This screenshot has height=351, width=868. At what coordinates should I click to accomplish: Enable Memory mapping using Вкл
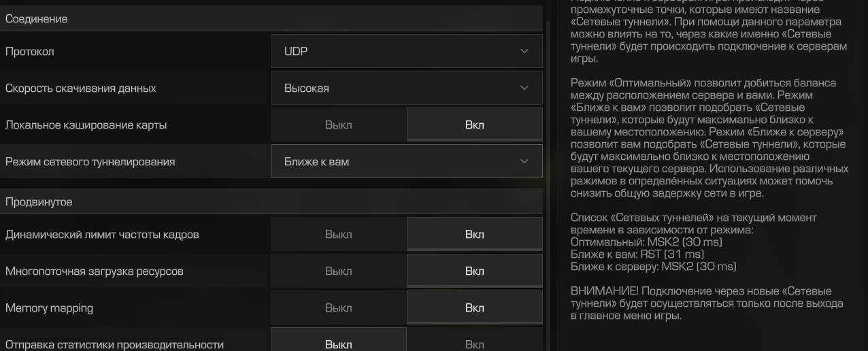coord(474,308)
